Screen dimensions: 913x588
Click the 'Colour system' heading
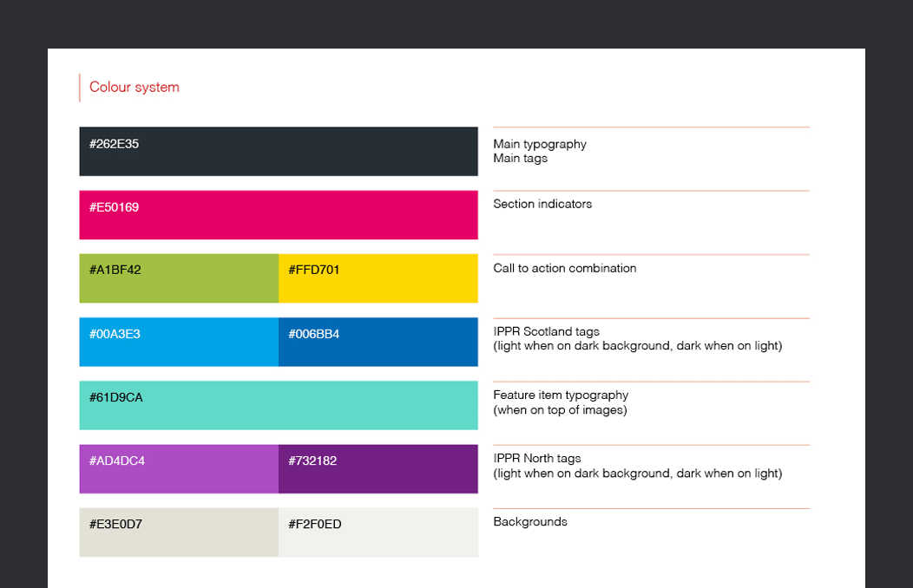[135, 87]
